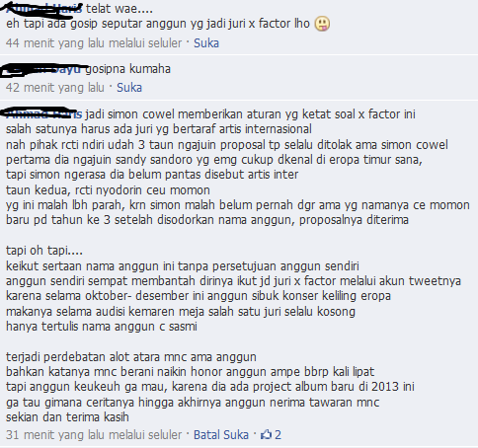Click the thumbs-up icon beside like count

tap(266, 434)
